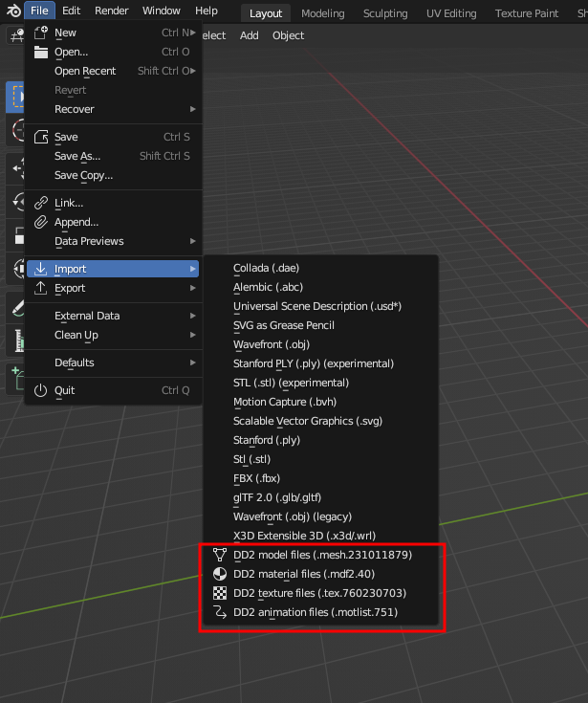Click the Blender logo icon
This screenshot has width=588, height=703.
[13, 11]
